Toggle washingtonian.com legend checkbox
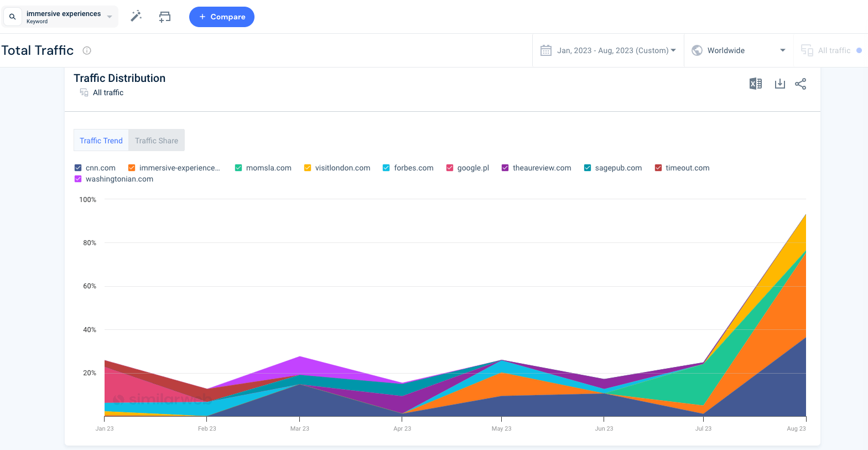The width and height of the screenshot is (868, 450). 78,179
